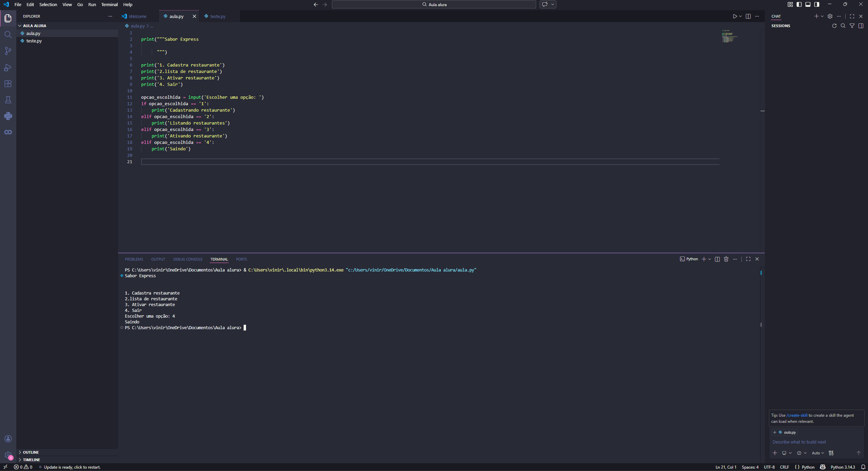Click the /create-skill link
This screenshot has width=868, height=471.
point(797,415)
